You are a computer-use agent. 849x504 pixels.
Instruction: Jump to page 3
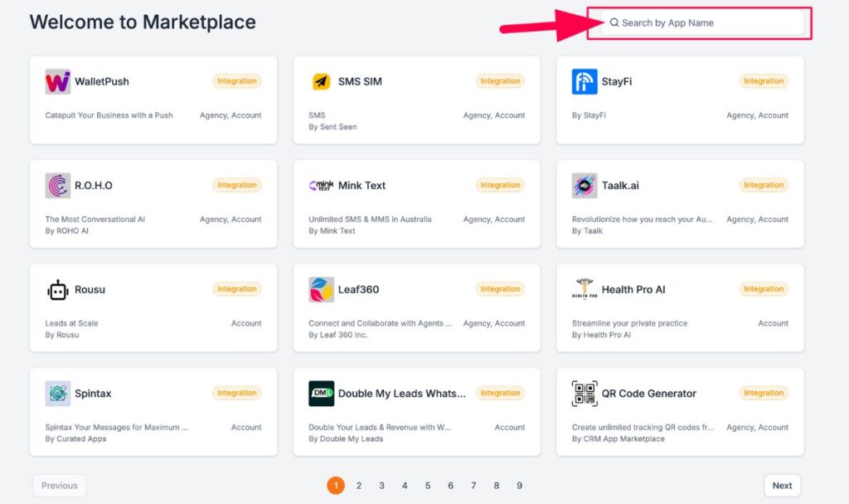pyautogui.click(x=381, y=486)
